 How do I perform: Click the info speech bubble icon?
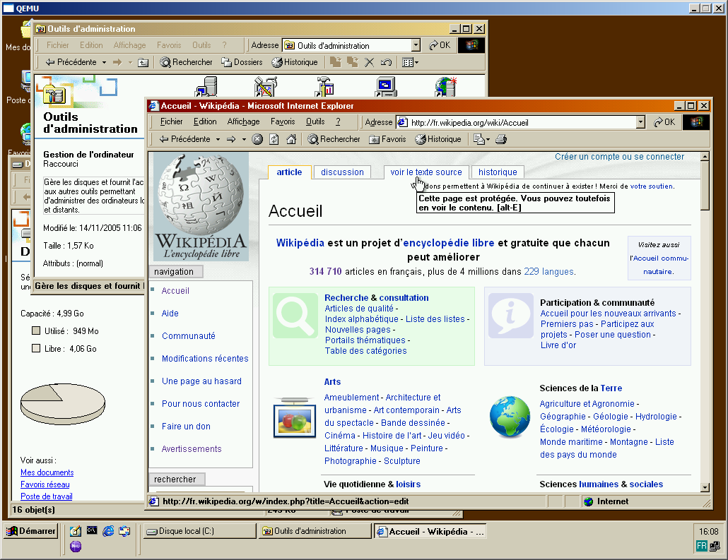(x=511, y=316)
